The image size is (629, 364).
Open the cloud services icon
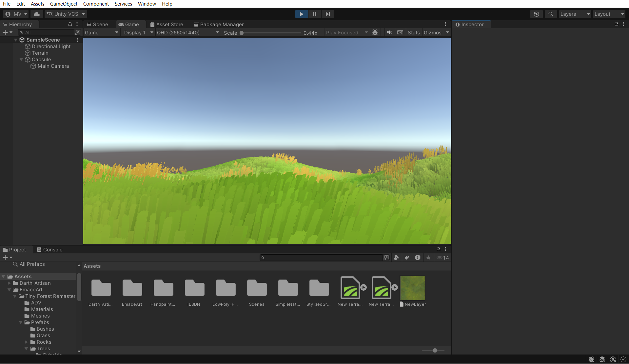coord(37,14)
